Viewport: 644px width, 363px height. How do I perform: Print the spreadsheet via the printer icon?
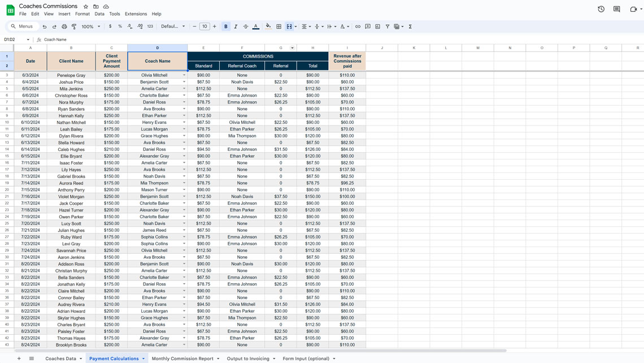64,27
